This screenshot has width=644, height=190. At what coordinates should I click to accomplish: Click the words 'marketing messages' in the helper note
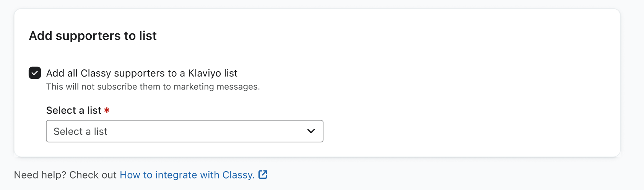pos(216,87)
